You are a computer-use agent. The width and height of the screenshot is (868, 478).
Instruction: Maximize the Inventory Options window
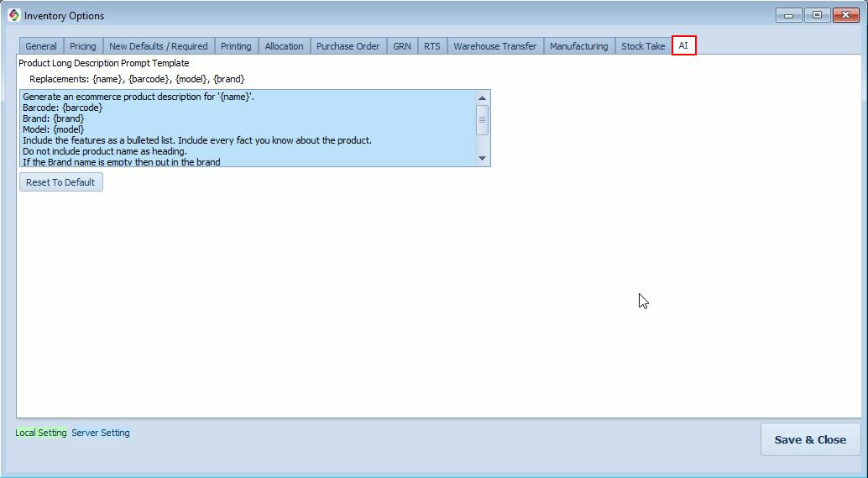817,15
